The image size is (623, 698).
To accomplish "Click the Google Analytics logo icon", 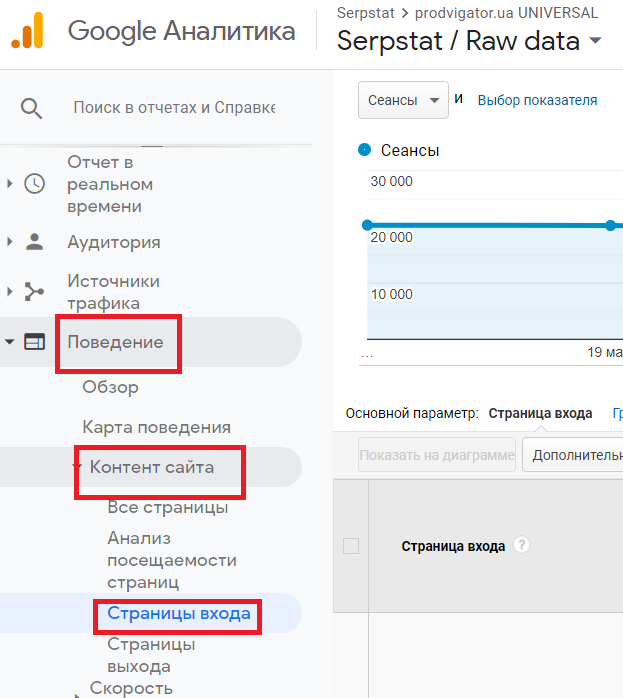I will coord(27,30).
